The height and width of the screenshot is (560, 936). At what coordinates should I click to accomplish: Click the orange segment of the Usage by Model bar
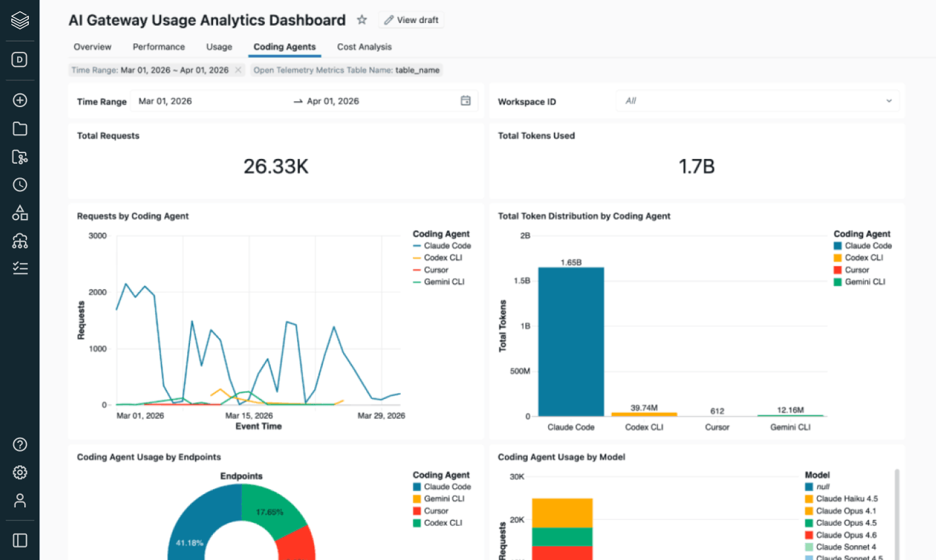562,513
